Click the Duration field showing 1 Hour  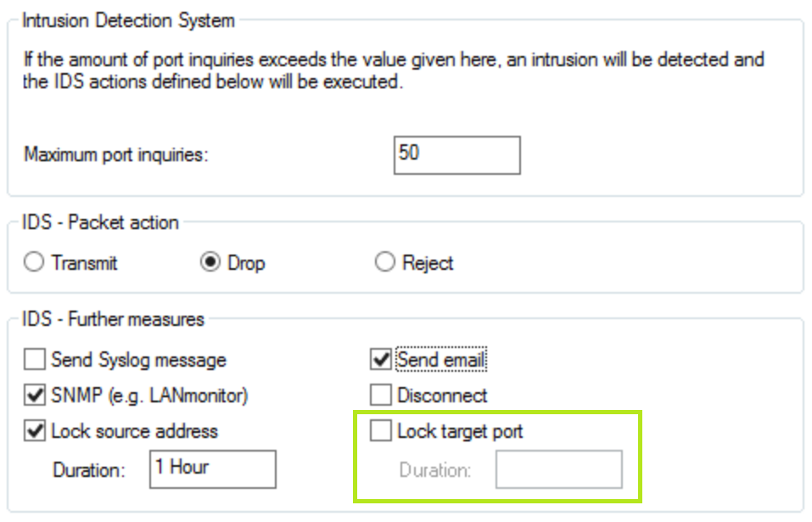point(212,469)
